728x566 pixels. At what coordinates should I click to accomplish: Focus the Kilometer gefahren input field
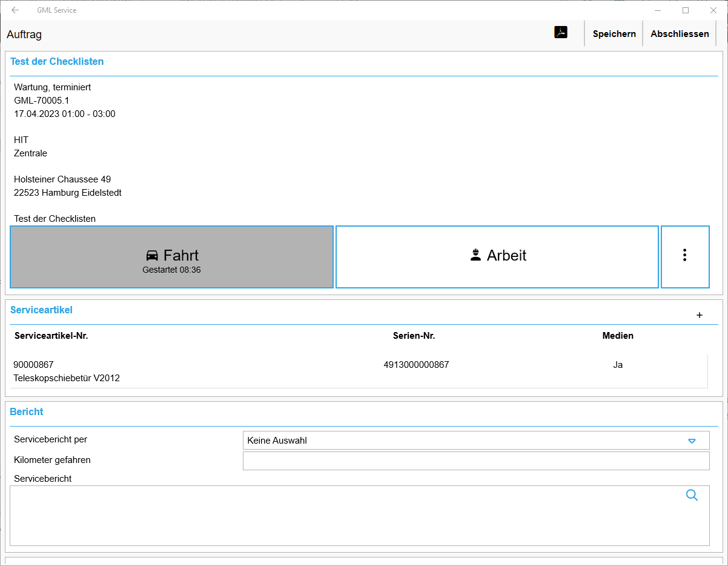(x=476, y=461)
